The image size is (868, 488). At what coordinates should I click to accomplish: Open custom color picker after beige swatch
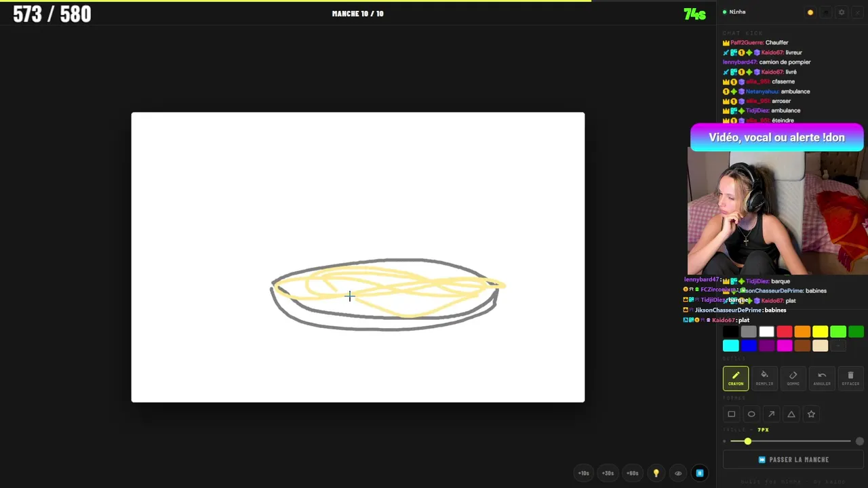pos(838,346)
